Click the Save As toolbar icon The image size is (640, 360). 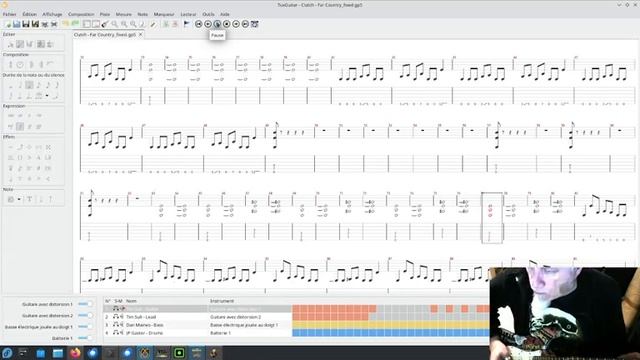(x=35, y=24)
